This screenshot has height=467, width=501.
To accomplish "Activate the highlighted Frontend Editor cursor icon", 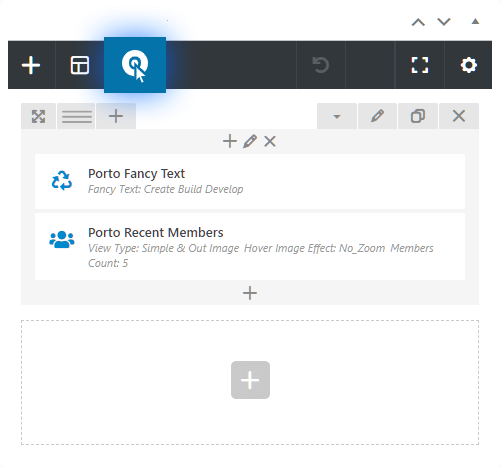I will (135, 65).
